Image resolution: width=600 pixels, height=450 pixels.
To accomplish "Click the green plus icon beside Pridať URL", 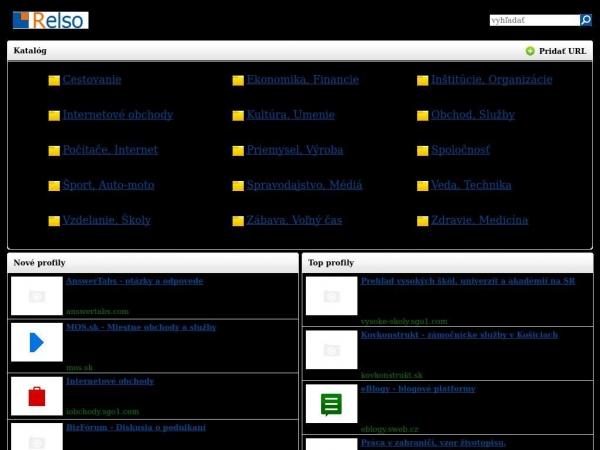I will (x=530, y=51).
